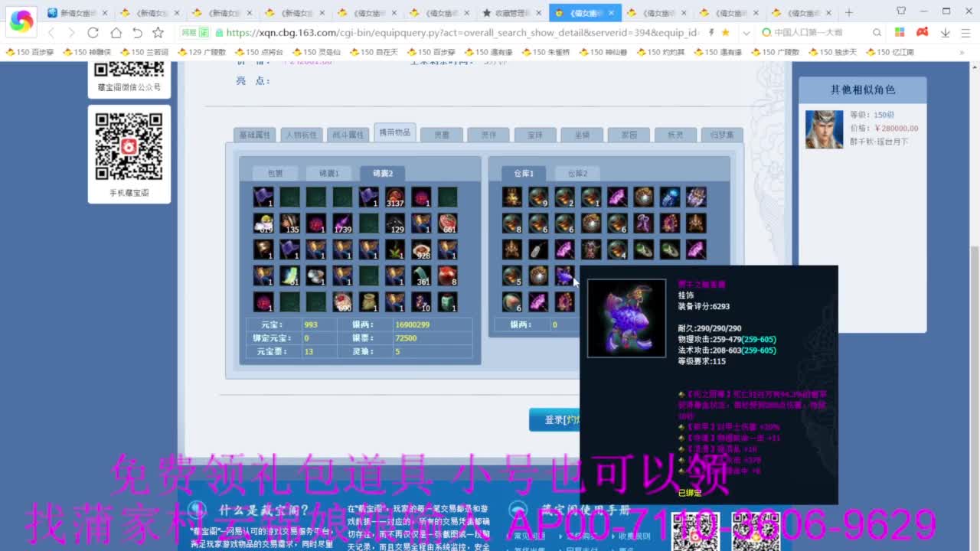
Task: Click the 元宝 value 993
Action: pos(310,324)
